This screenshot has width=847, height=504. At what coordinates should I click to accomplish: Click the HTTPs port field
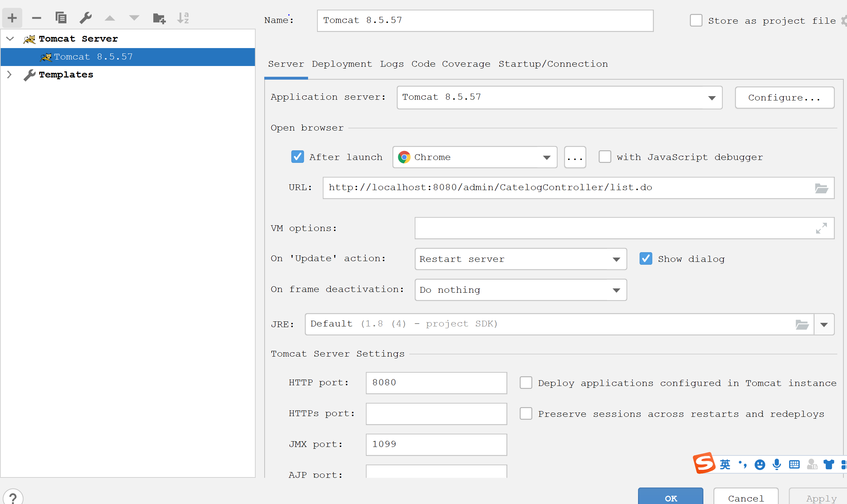pos(436,414)
